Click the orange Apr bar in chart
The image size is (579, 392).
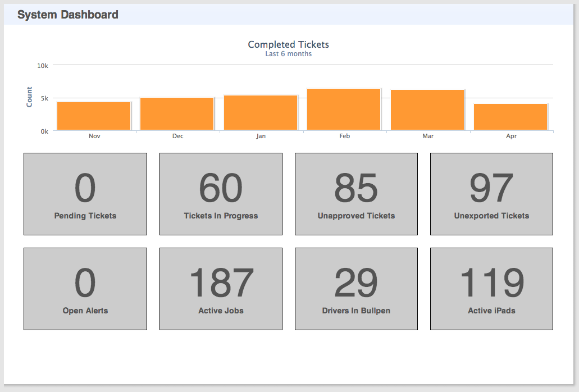(510, 117)
